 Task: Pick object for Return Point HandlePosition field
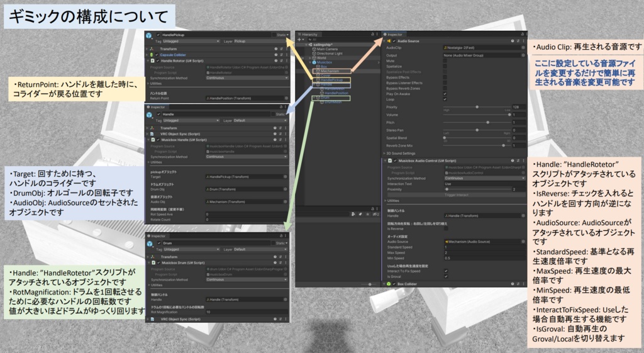point(286,98)
